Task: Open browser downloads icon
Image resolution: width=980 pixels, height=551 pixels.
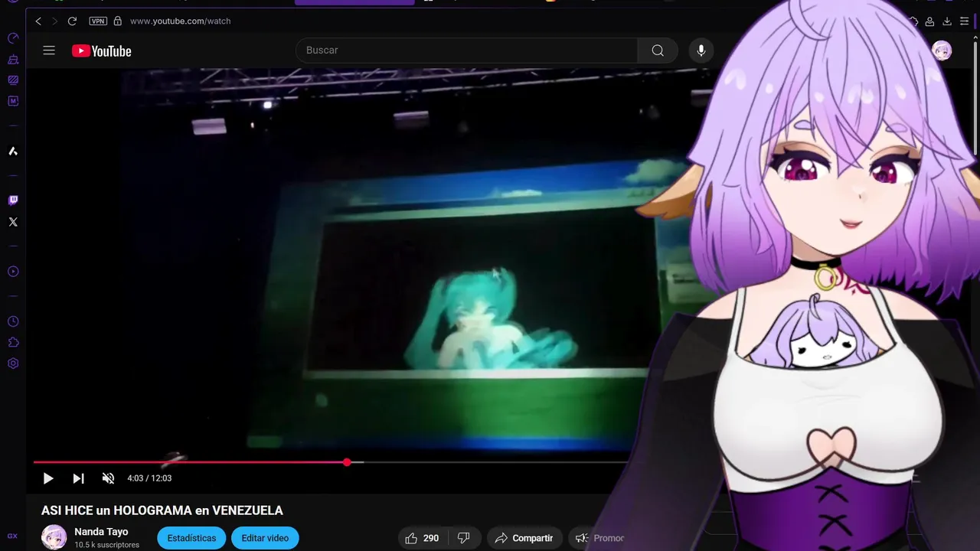Action: tap(947, 21)
